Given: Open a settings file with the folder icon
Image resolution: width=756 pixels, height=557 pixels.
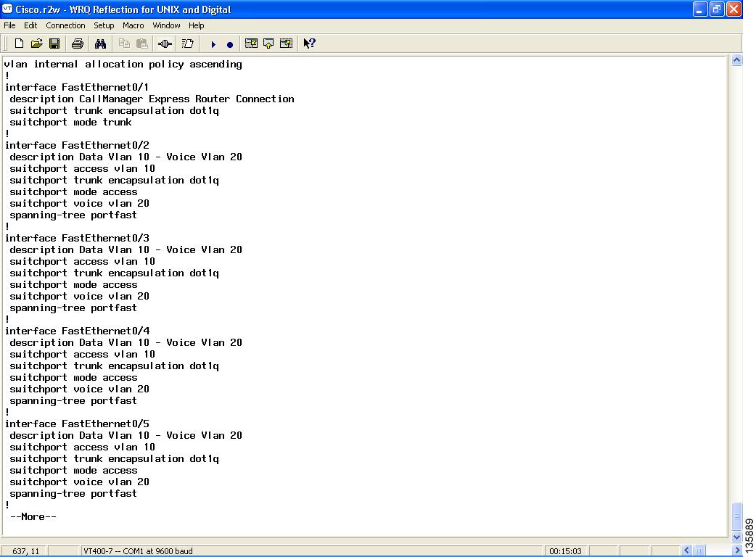Looking at the screenshot, I should click(37, 44).
